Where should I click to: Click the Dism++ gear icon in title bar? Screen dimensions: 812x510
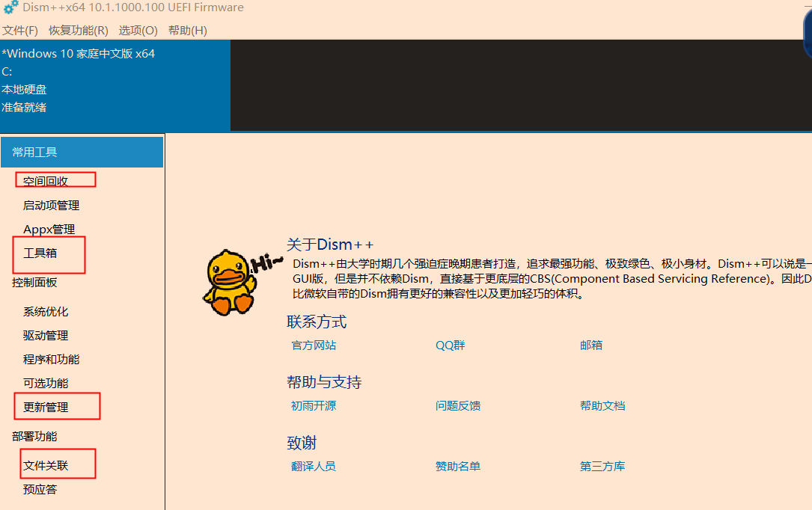point(11,7)
